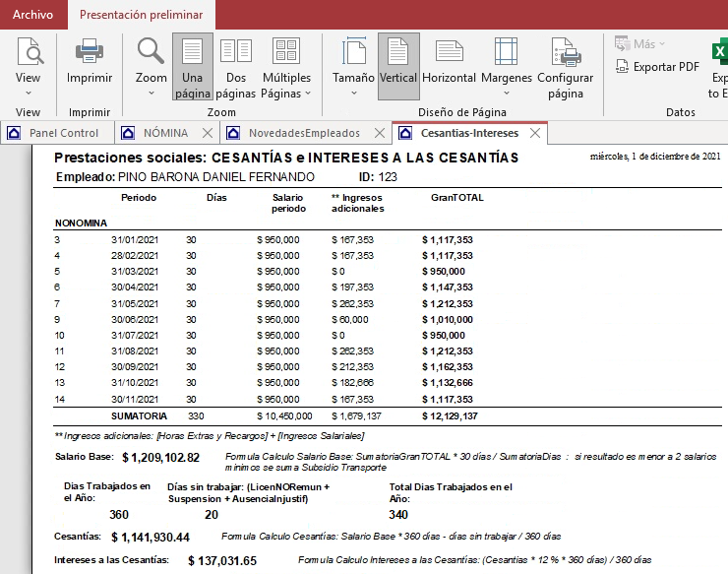Open the Zoom dropdown menu

click(x=152, y=94)
